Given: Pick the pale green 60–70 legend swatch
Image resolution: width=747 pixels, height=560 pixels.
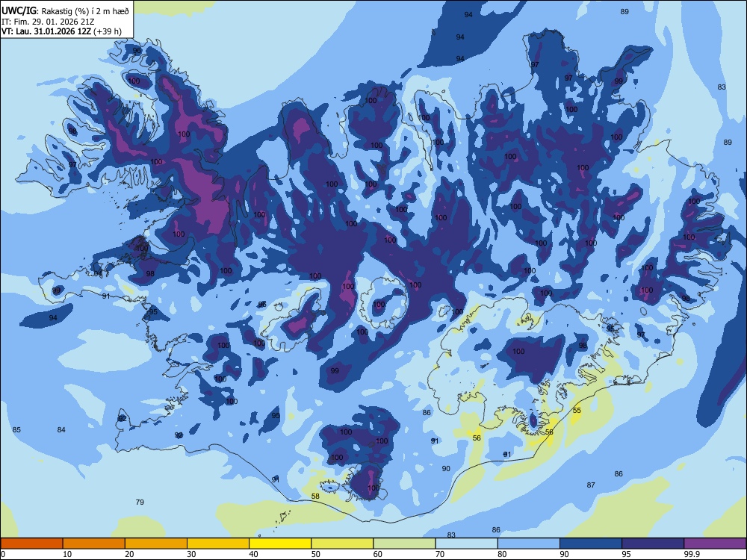Looking at the screenshot, I should [404, 544].
